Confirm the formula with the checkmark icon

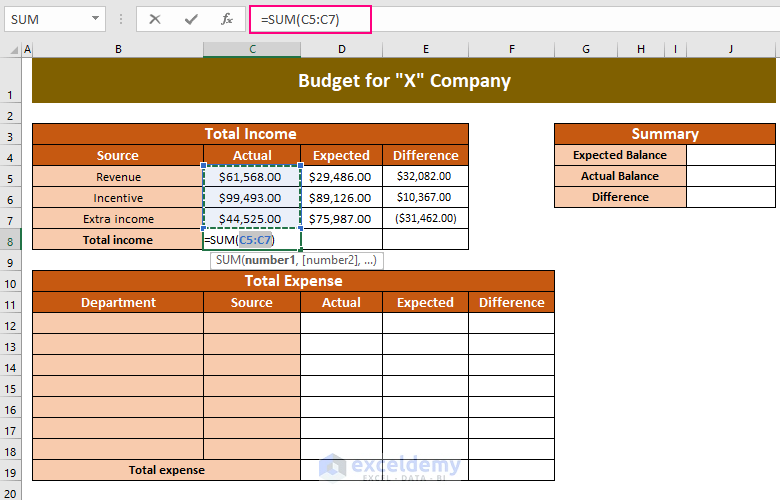tap(191, 19)
